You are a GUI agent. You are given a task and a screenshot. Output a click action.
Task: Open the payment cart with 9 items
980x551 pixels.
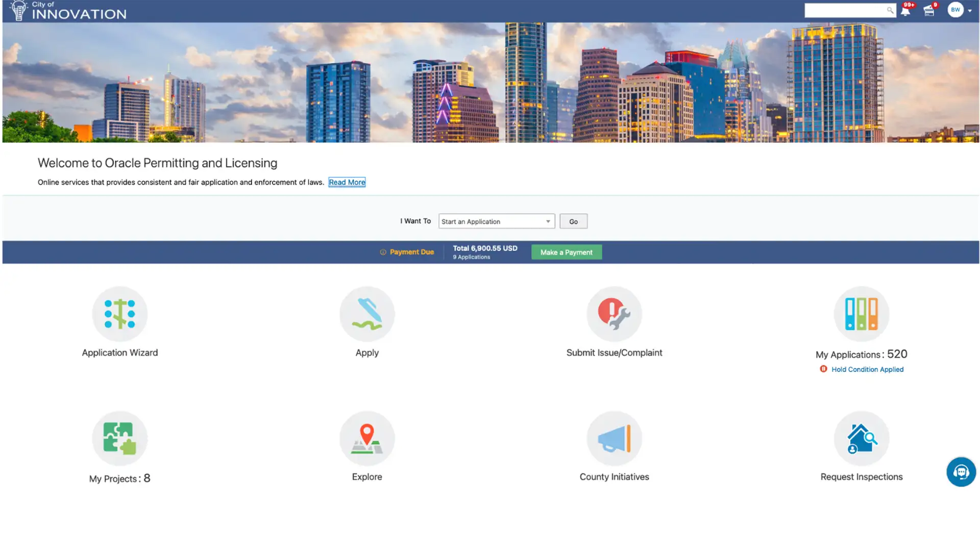tap(929, 10)
